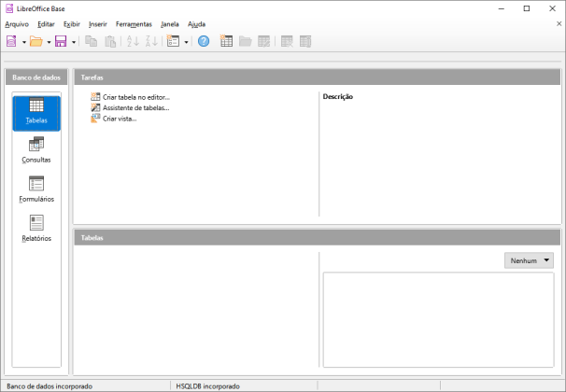566x392 pixels.
Task: Open the dropdown arrow beside New document
Action: 24,42
